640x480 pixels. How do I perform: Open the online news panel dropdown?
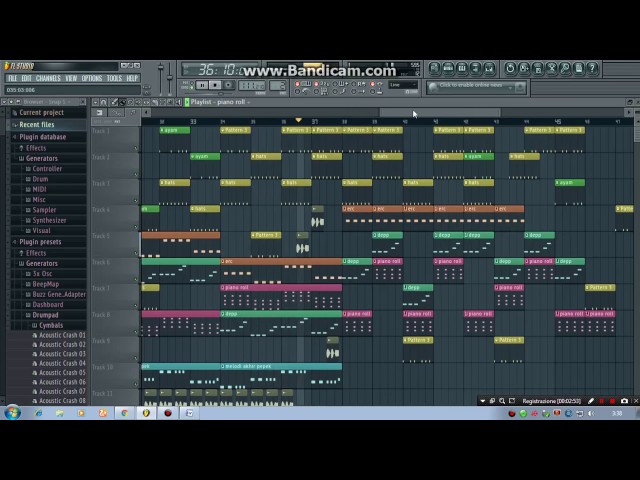(510, 87)
